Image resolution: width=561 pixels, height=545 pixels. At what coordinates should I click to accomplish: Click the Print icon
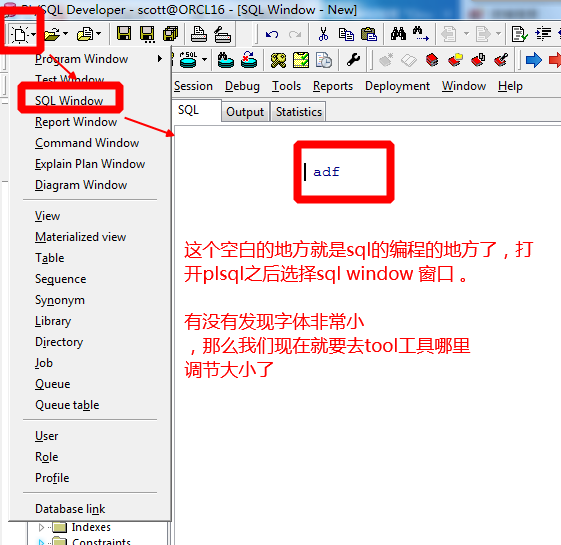coord(199,34)
